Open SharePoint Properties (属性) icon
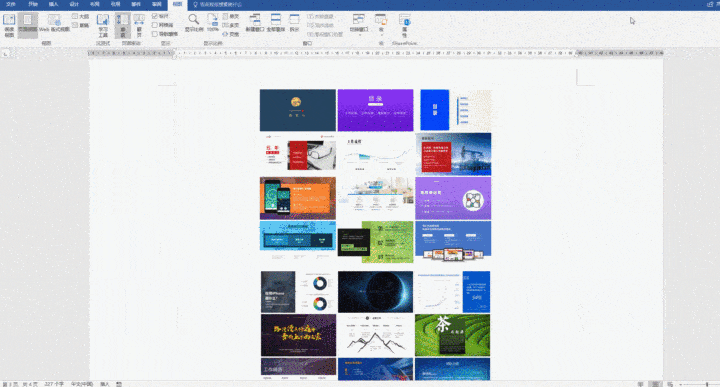Screen dimensions: 720x387 click(405, 26)
